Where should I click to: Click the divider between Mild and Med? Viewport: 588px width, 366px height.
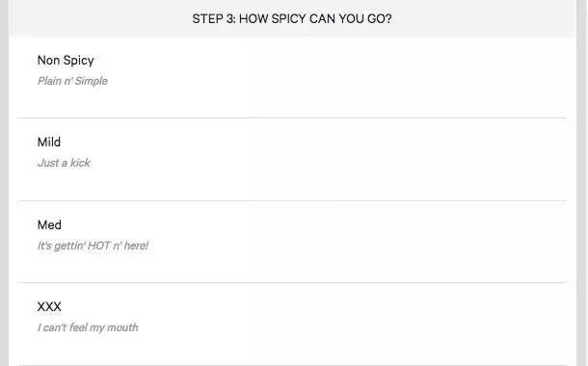click(292, 200)
